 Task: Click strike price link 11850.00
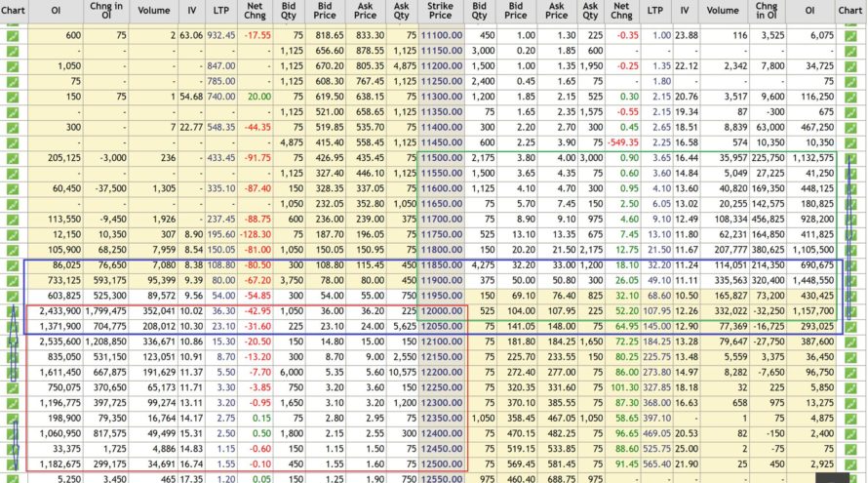coord(442,265)
